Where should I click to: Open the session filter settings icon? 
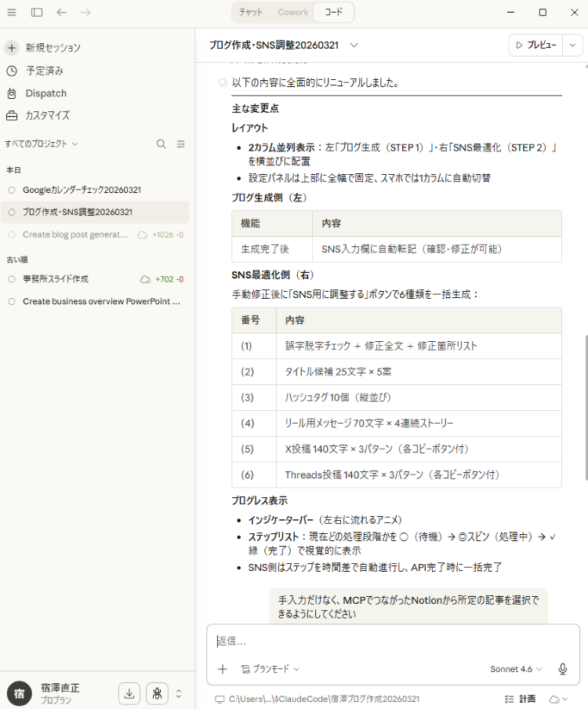pos(181,144)
